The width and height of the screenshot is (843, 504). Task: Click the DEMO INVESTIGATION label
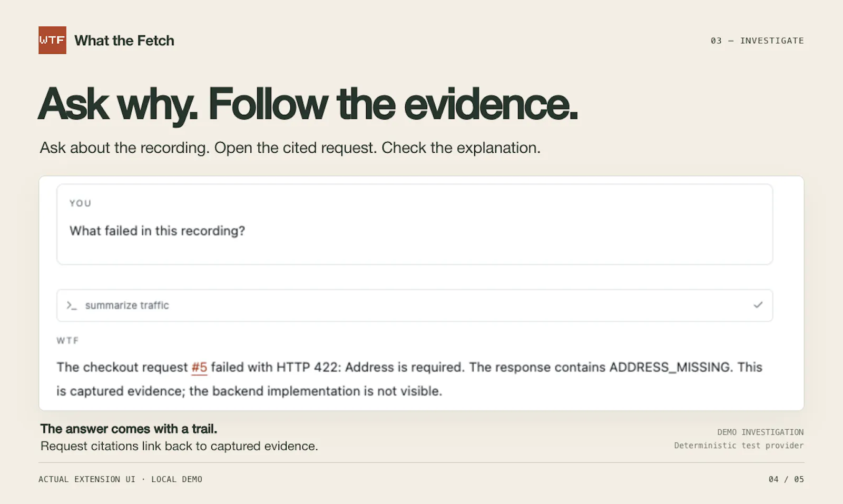760,432
